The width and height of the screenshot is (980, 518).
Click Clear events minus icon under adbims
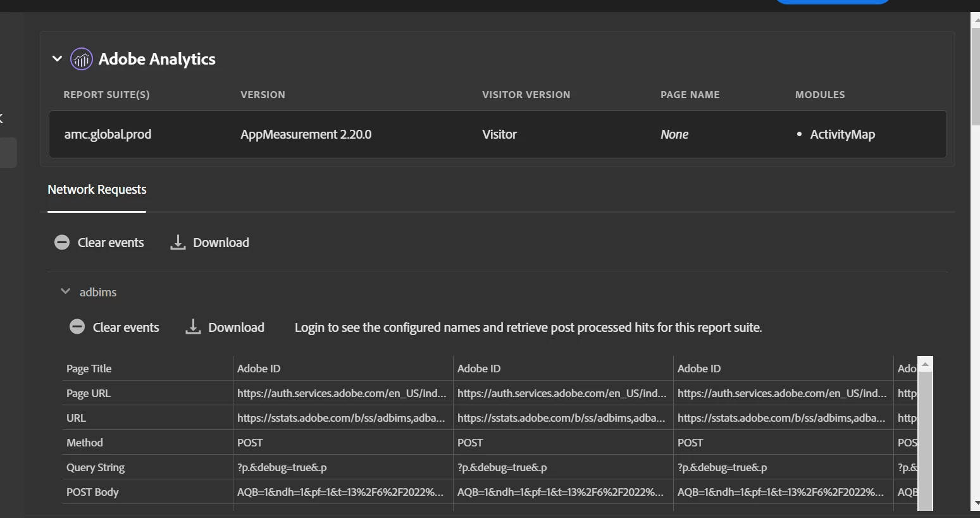pos(77,327)
